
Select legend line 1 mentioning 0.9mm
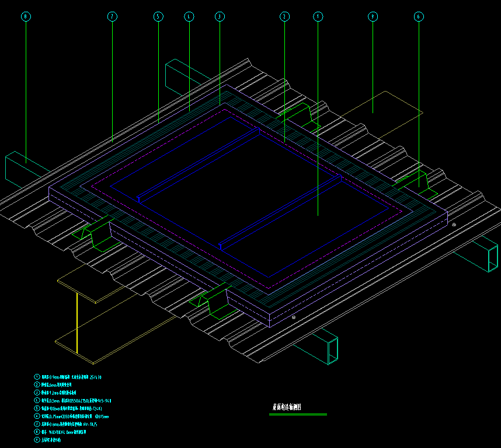click(x=68, y=377)
